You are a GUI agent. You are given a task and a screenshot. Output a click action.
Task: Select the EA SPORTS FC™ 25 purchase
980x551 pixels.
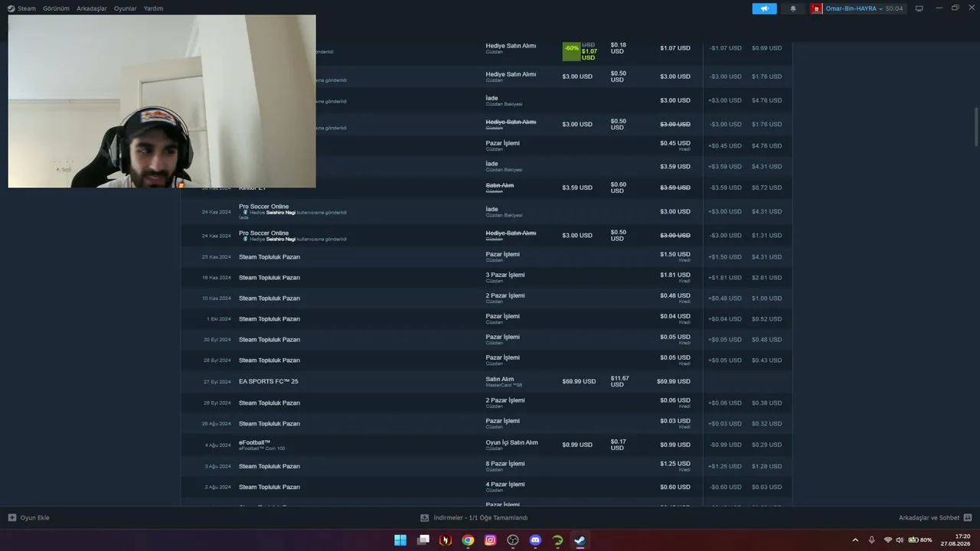coord(269,382)
